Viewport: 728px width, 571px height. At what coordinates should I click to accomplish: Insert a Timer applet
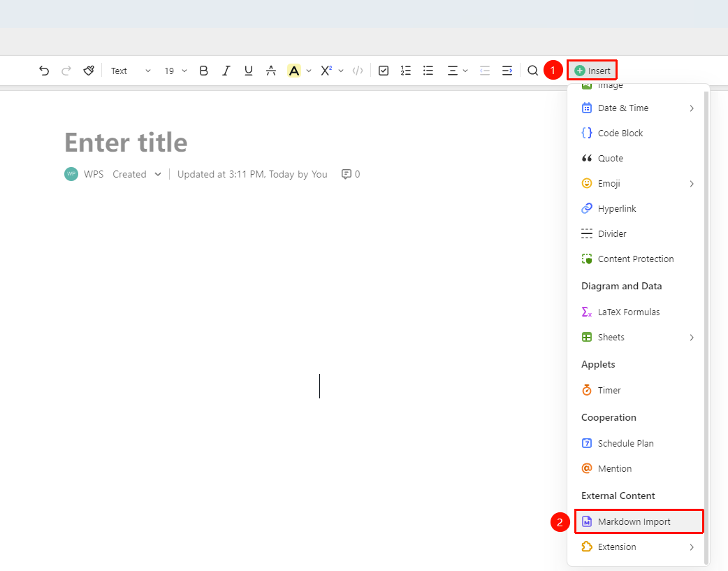pos(638,390)
